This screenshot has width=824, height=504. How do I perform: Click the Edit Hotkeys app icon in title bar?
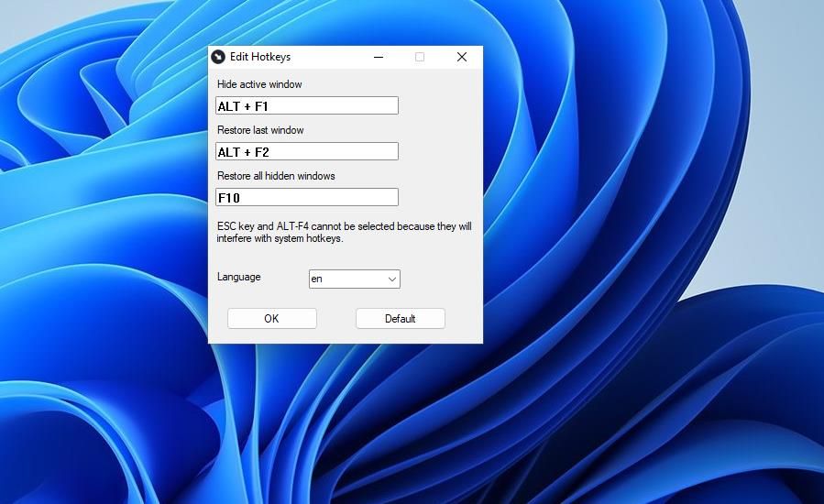coord(218,57)
